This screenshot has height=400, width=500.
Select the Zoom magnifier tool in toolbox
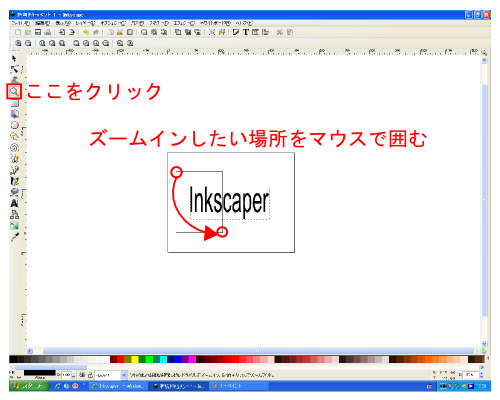click(x=14, y=91)
